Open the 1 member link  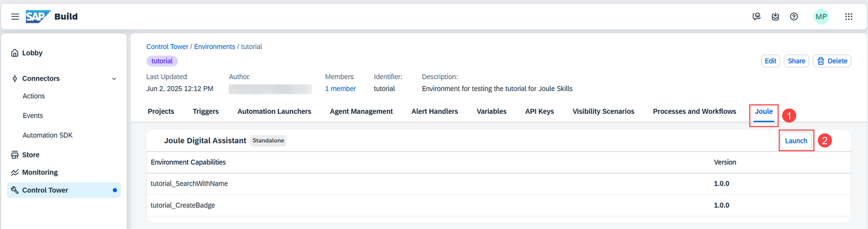(x=341, y=89)
